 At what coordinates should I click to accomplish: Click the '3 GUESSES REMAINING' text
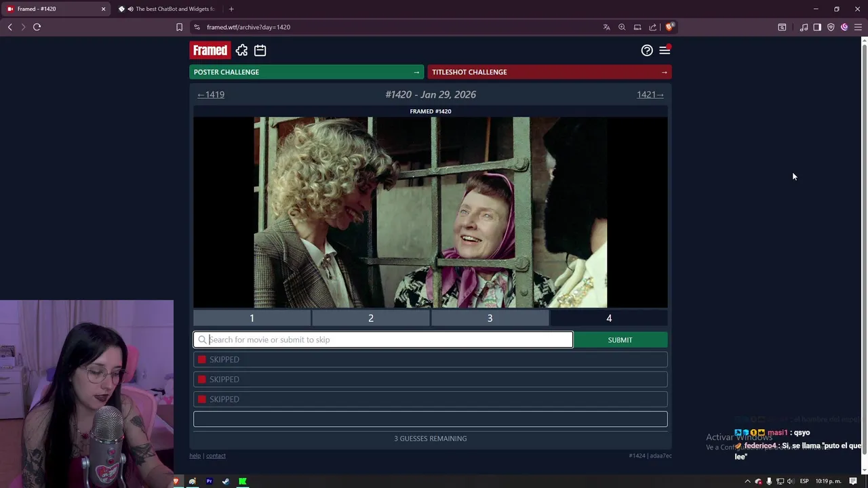(431, 439)
